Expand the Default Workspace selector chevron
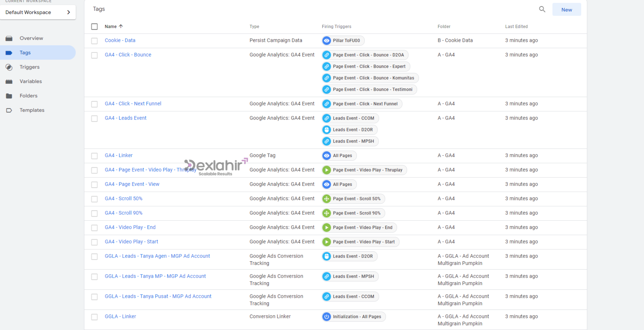Screen dimensions: 644x330 click(x=69, y=12)
